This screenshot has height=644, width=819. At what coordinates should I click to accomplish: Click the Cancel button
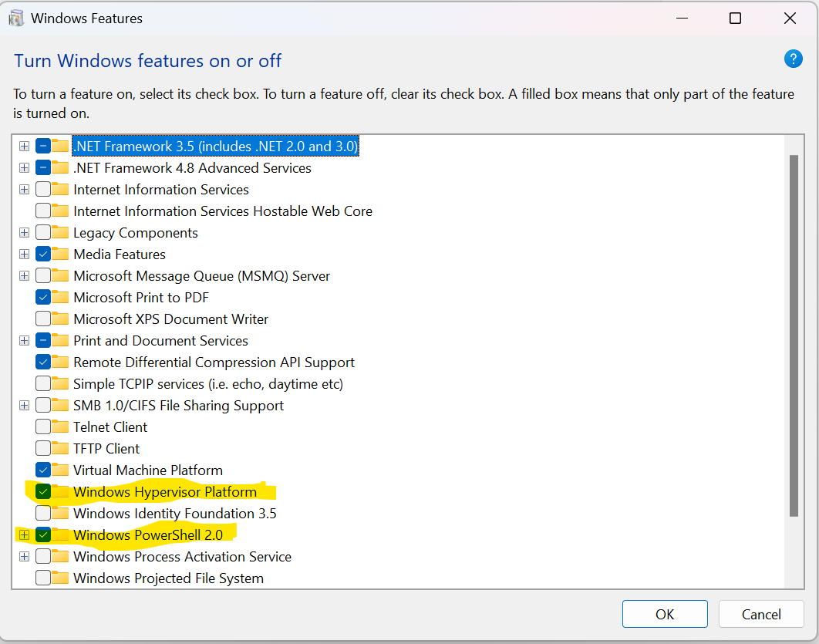click(761, 614)
